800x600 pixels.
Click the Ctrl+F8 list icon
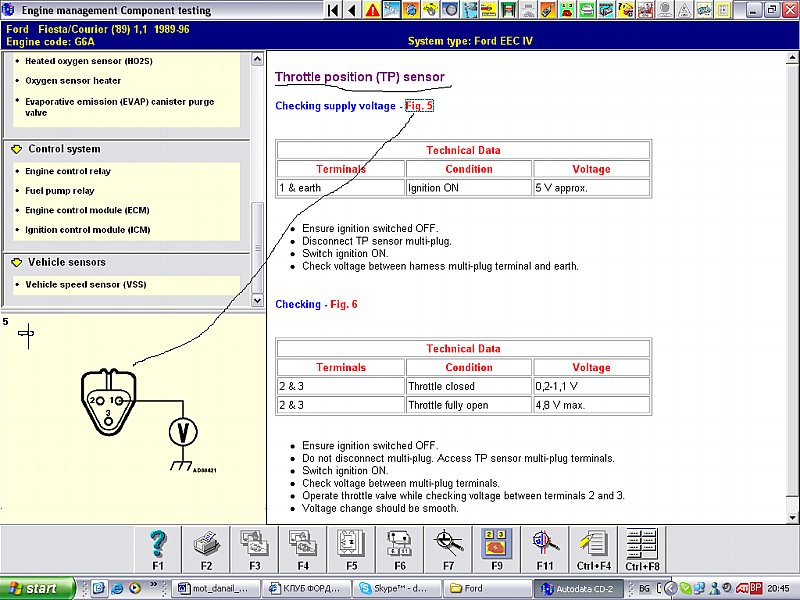640,549
